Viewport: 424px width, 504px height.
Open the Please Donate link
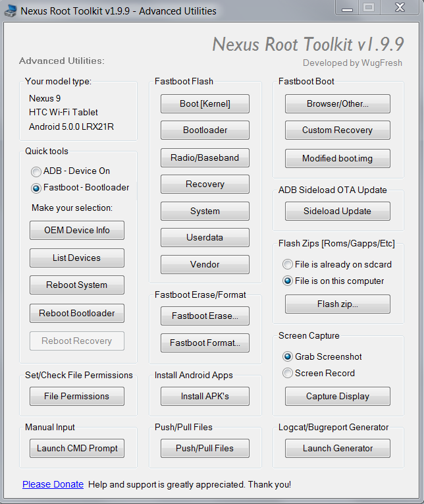click(x=53, y=484)
